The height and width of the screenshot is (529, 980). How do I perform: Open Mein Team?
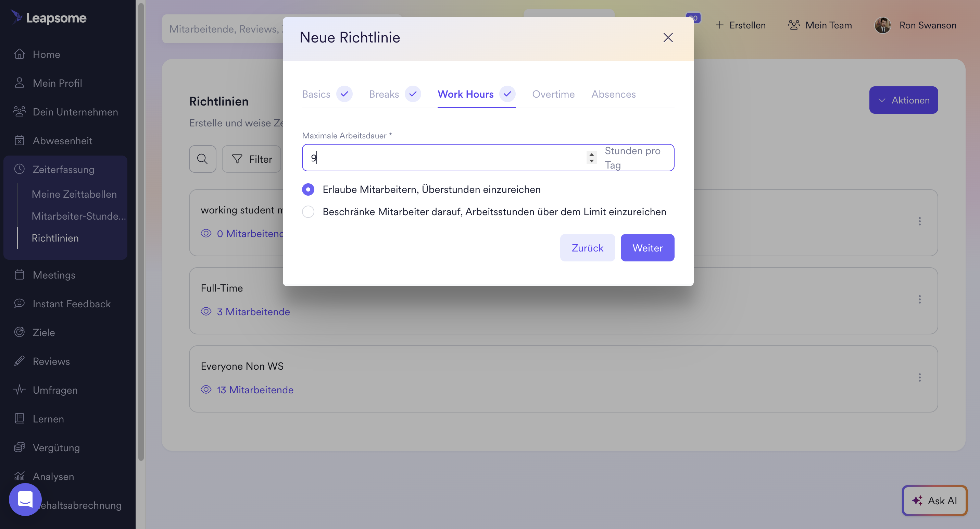pyautogui.click(x=820, y=25)
